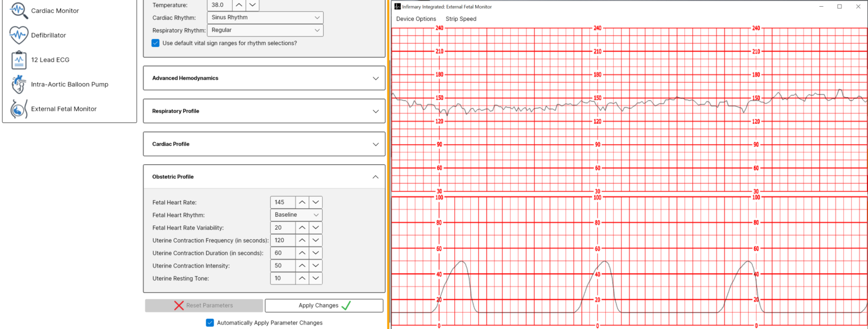This screenshot has height=329, width=868.
Task: Click the Uterine Contraction Intensity value field
Action: point(283,265)
